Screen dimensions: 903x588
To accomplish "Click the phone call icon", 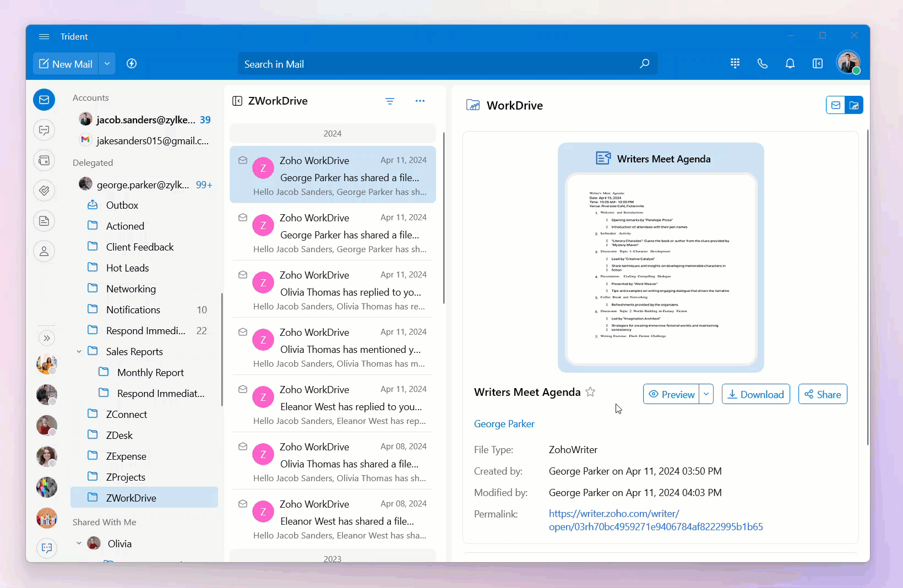I will [763, 63].
